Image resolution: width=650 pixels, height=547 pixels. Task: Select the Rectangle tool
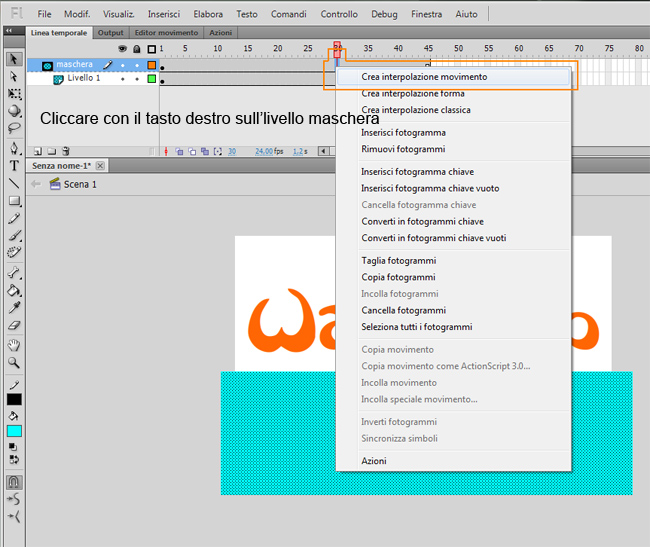pos(15,201)
